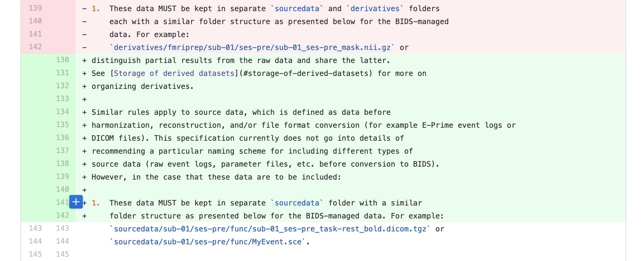Select added line number 136
Image resolution: width=644 pixels, height=261 pixels.
[x=62, y=138]
